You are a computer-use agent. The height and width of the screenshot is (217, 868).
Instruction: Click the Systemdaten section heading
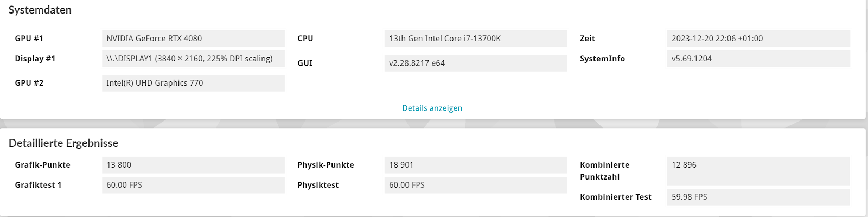40,10
